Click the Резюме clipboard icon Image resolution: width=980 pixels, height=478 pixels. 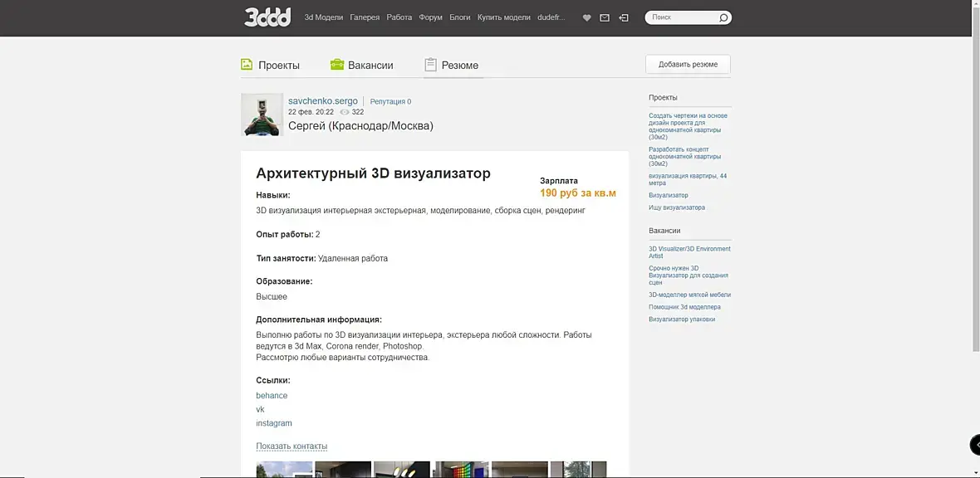pyautogui.click(x=430, y=65)
